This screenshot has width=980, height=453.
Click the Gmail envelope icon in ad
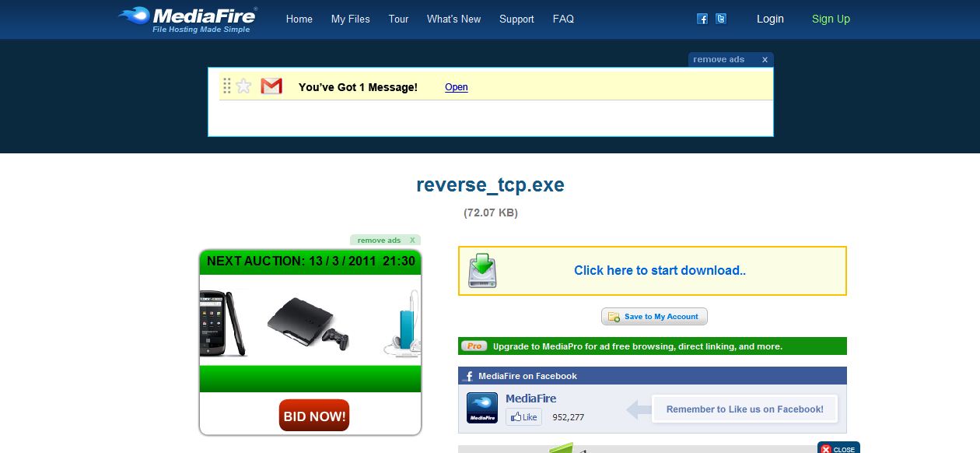[271, 86]
